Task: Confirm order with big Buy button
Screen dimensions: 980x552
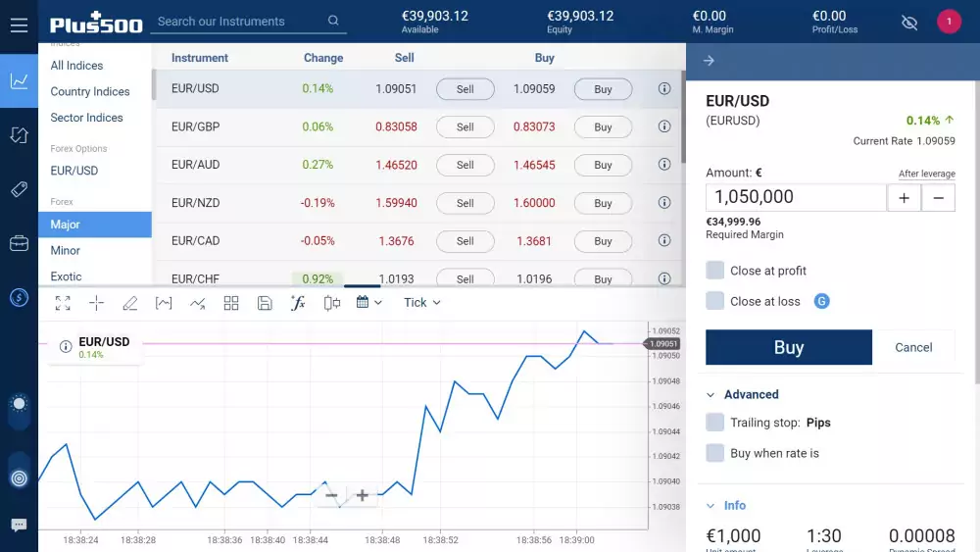Action: point(789,347)
